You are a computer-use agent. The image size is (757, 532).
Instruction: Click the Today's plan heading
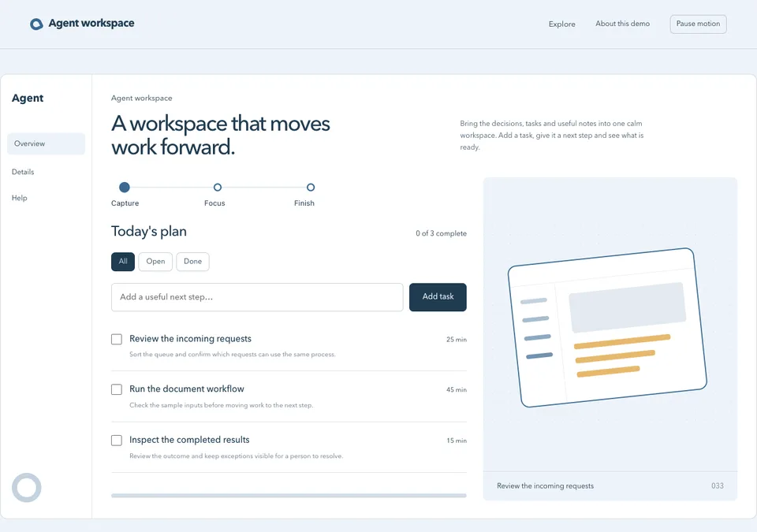pyautogui.click(x=149, y=231)
